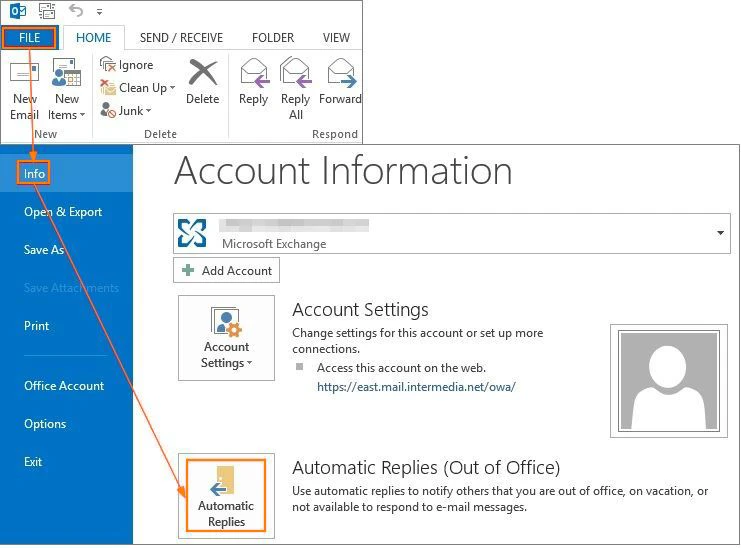Open the FILE tab
This screenshot has width=741, height=548.
pos(29,38)
